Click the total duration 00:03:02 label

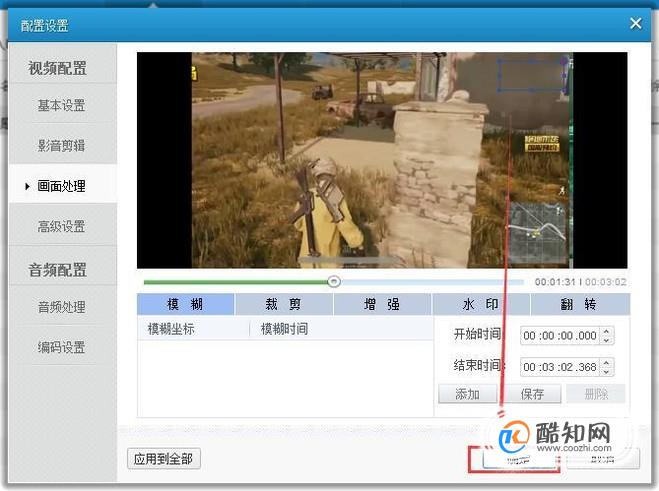[606, 282]
